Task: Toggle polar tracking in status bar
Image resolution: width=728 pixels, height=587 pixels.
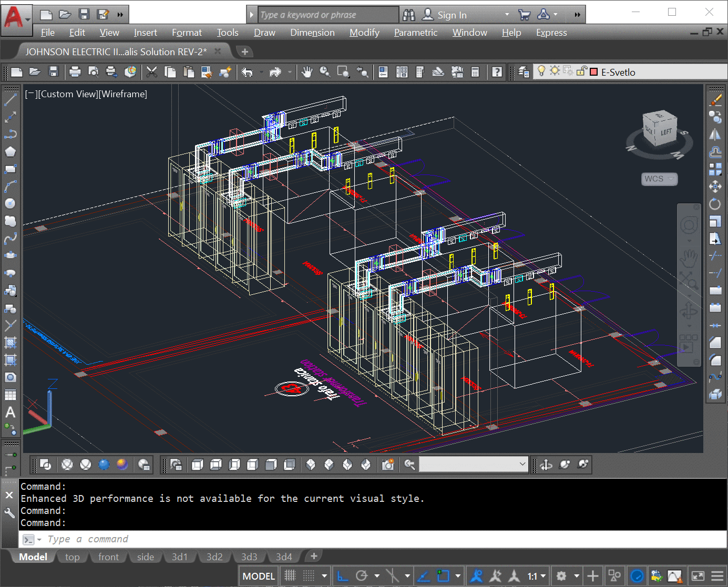Action: coord(362,576)
